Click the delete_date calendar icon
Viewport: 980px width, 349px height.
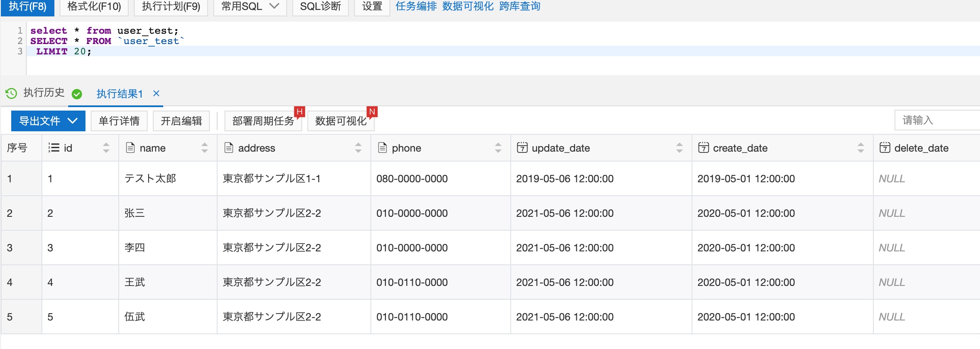pyautogui.click(x=885, y=147)
